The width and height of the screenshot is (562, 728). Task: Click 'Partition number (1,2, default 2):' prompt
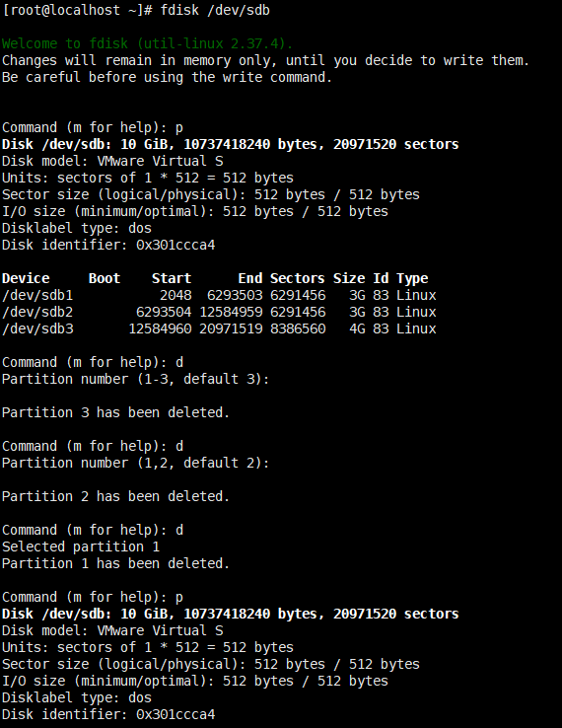[x=135, y=463]
